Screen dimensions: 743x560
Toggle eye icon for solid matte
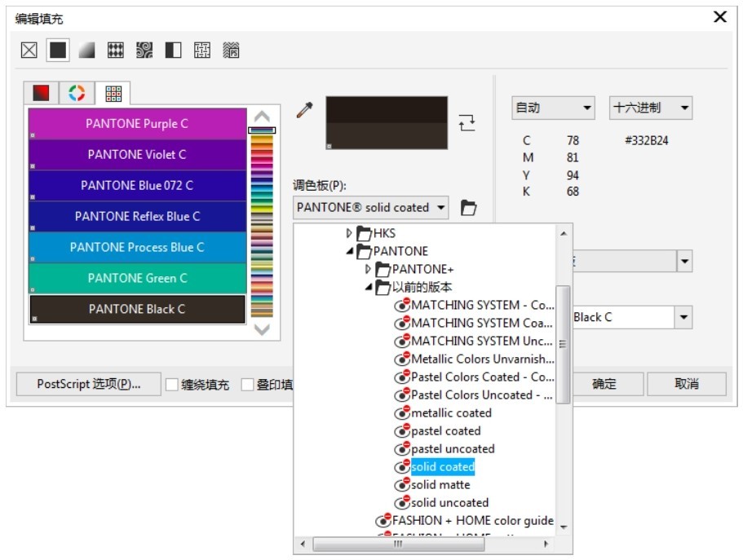402,485
